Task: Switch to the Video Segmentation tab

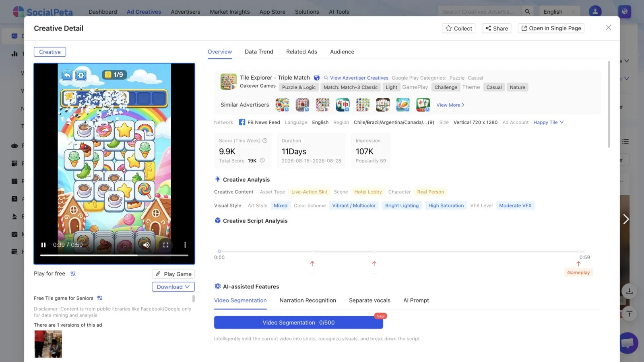Action: pyautogui.click(x=240, y=300)
